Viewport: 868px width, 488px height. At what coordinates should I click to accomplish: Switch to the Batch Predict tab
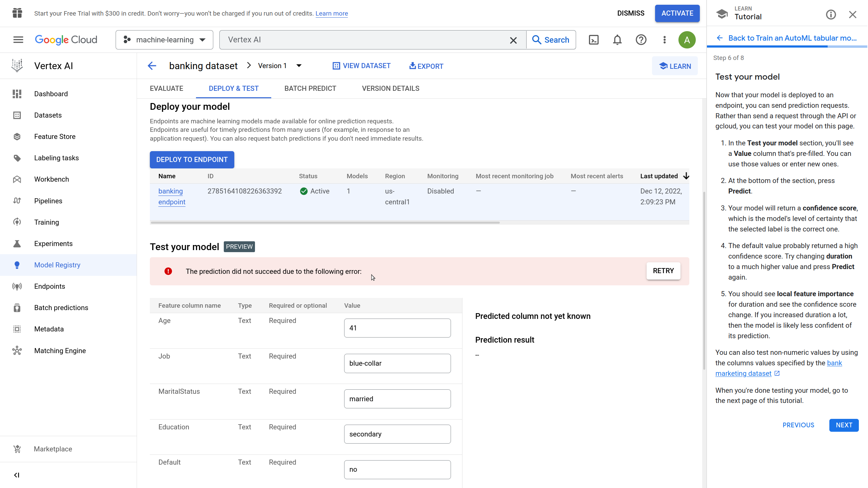[310, 88]
